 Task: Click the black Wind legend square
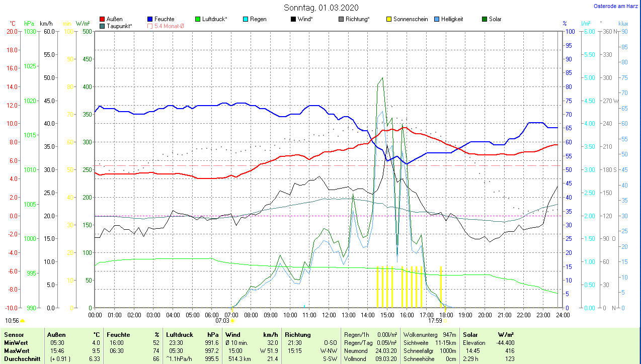[293, 19]
